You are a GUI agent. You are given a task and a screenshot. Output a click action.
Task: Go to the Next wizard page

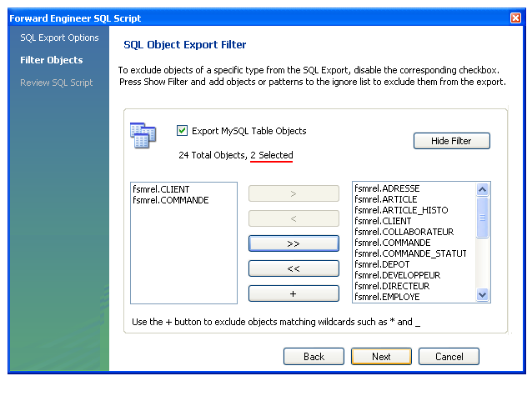tap(381, 356)
